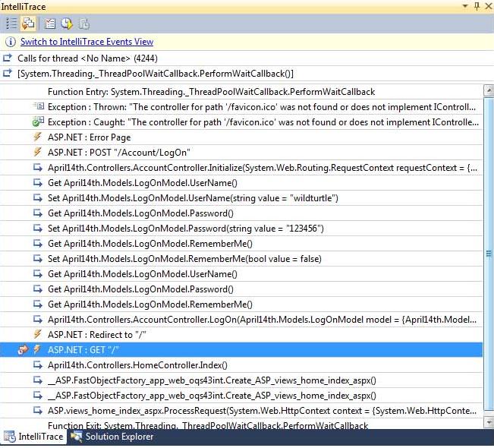Select the Set LogOnModel.Password "123456" text
The height and width of the screenshot is (448, 494).
point(186,229)
